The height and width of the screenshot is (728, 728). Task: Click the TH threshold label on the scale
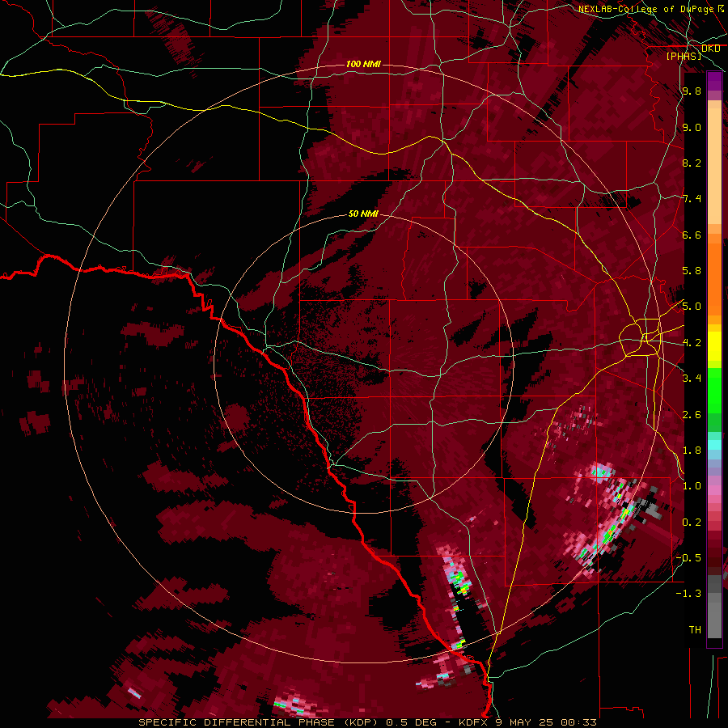(695, 630)
